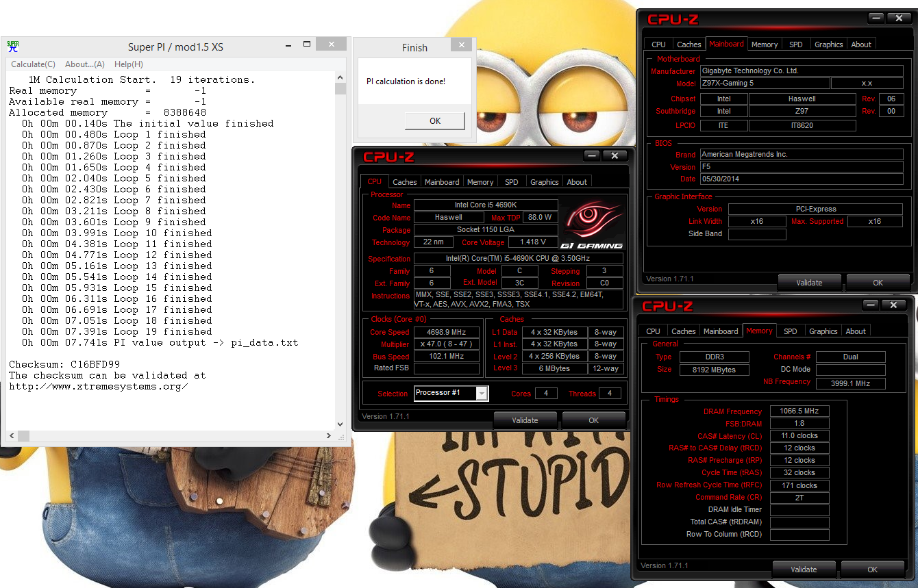Click the Command Rate 2T field
The width and height of the screenshot is (918, 588).
click(x=799, y=498)
